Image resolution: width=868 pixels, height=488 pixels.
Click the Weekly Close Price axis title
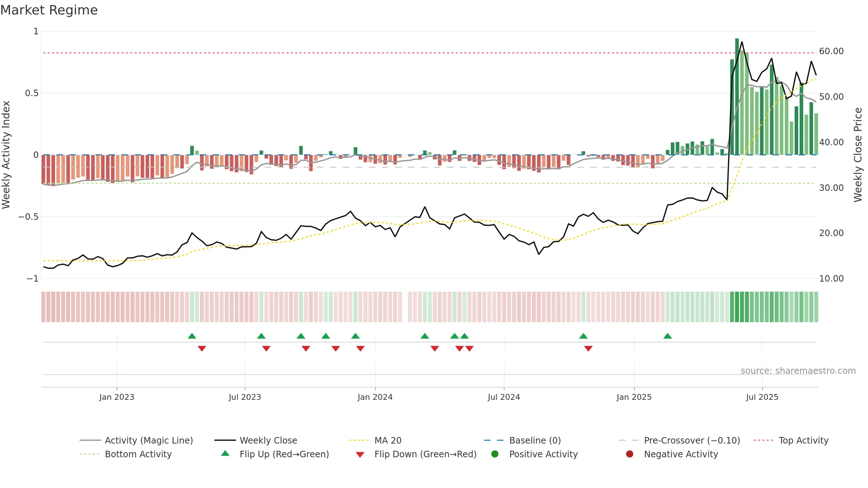point(858,155)
